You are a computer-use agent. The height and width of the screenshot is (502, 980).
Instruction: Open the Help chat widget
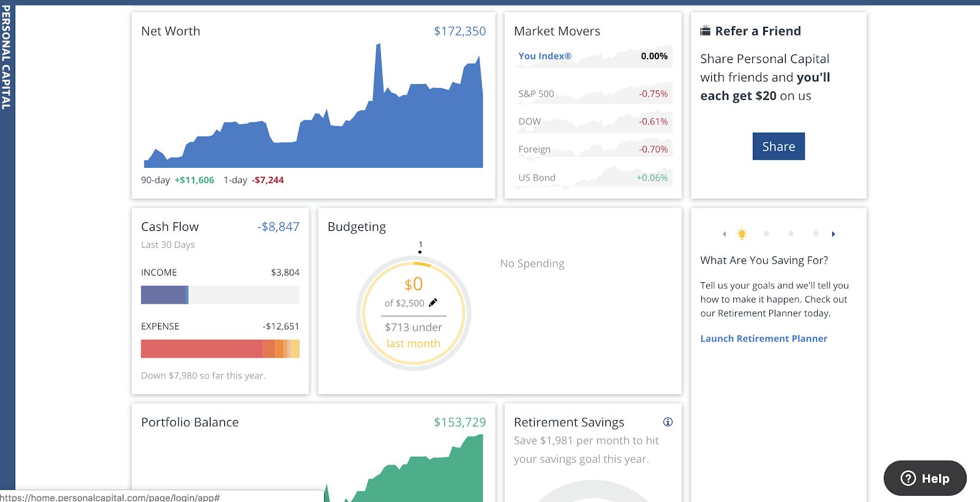tap(925, 478)
